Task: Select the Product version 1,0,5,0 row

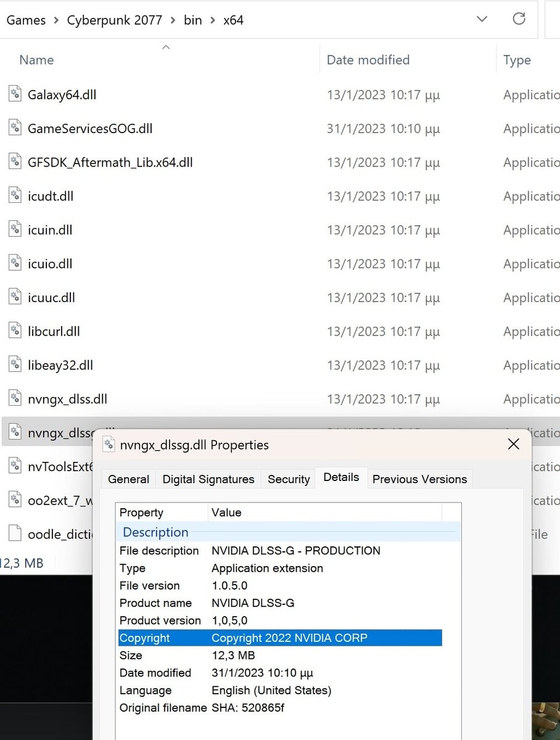Action: [280, 620]
